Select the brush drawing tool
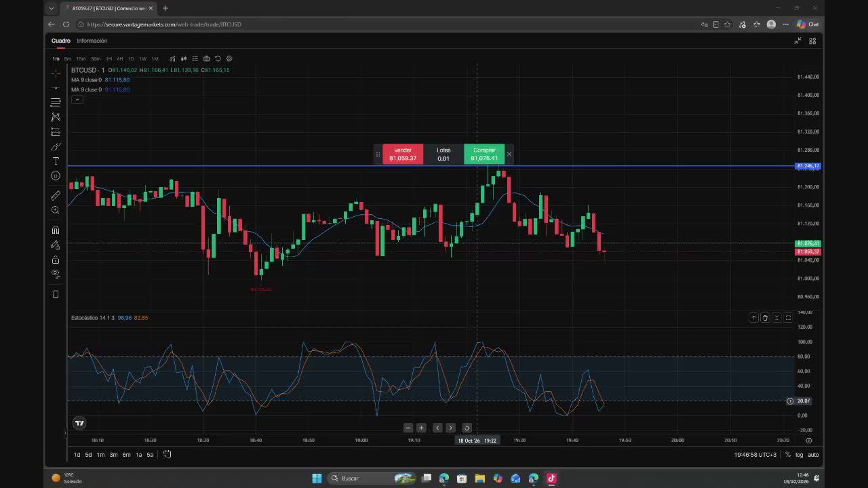The width and height of the screenshot is (868, 488). point(56,146)
